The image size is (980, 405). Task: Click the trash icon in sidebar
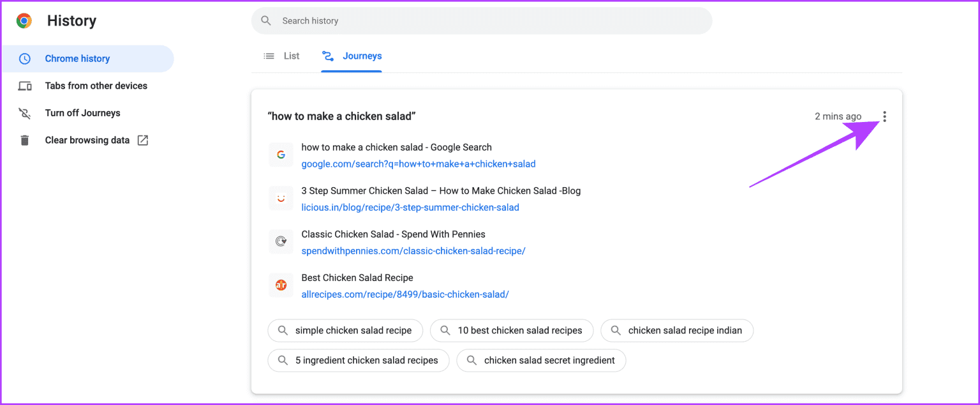coord(25,141)
